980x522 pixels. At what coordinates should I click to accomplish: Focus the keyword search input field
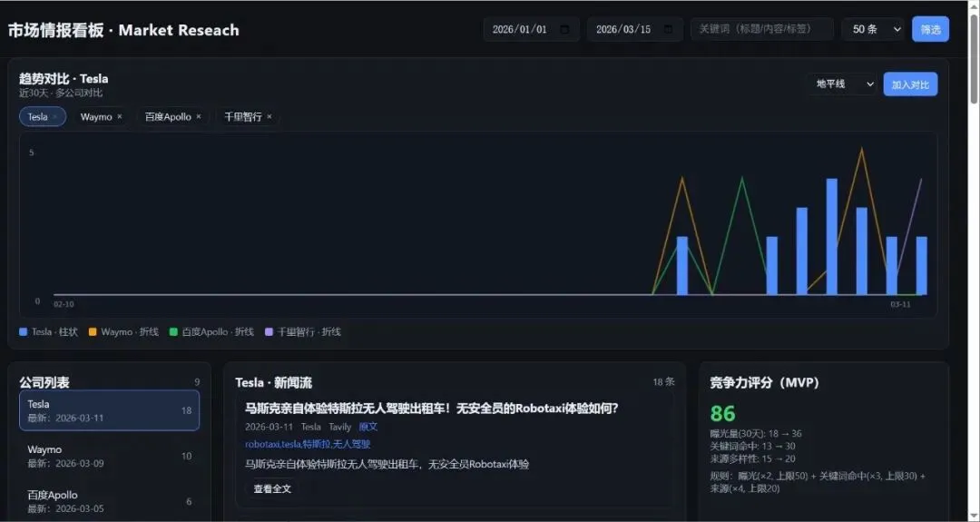[x=762, y=29]
